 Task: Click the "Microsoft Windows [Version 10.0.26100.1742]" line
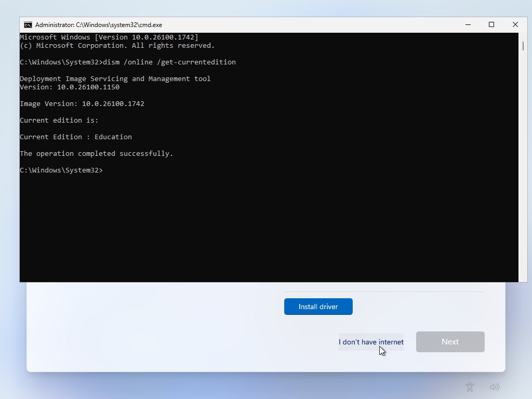click(x=109, y=37)
